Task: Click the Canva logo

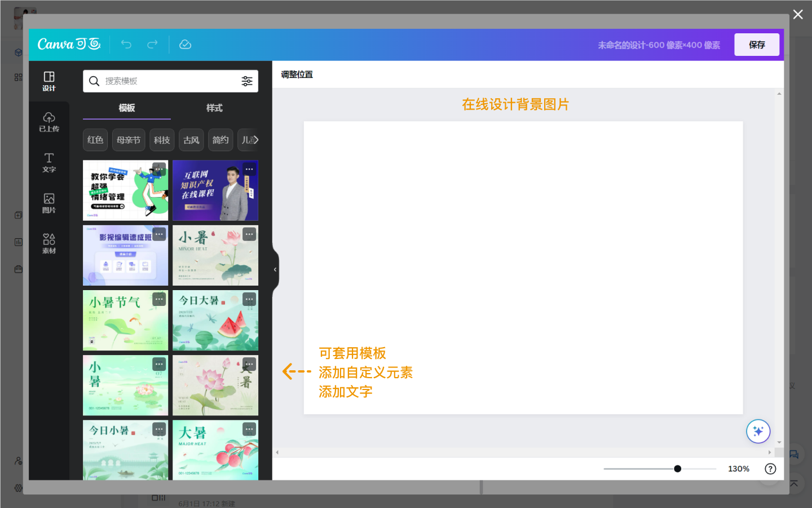Action: [x=69, y=44]
